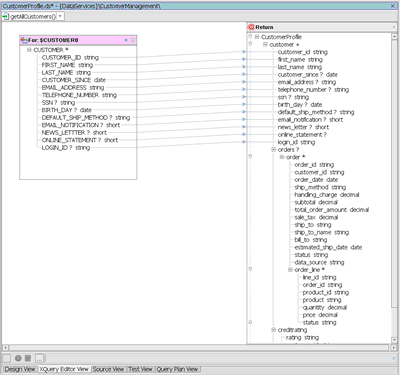Click the Return panel vertical scrollbar thumb
Viewport: 400px width, 375px height.
tap(394, 173)
